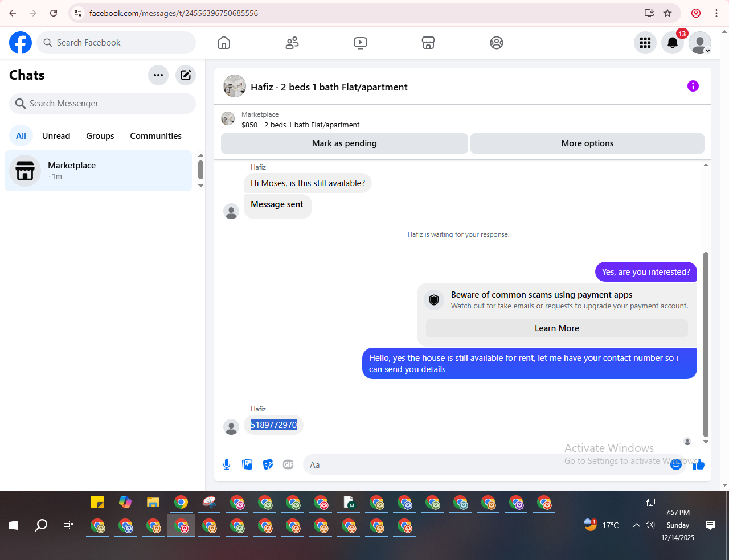Open the $850 listing thumbnail
This screenshot has width=729, height=560.
[228, 118]
